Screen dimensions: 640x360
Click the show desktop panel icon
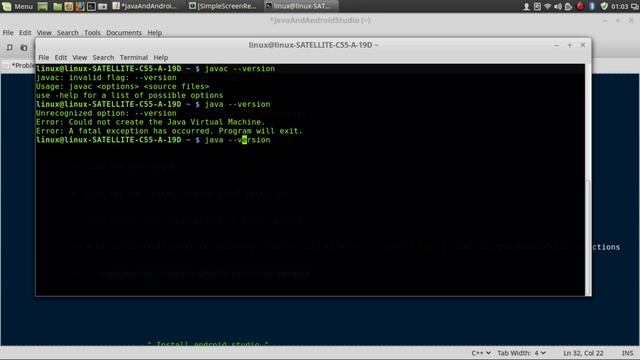(x=42, y=6)
